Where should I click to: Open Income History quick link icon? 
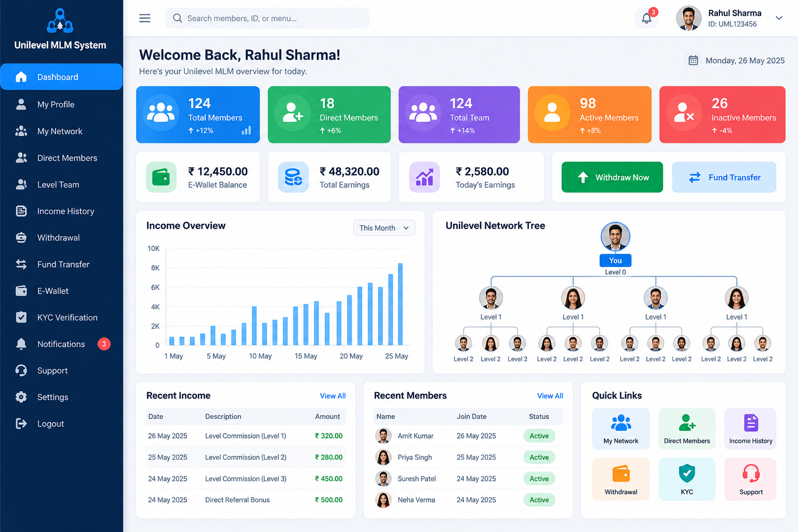click(751, 423)
